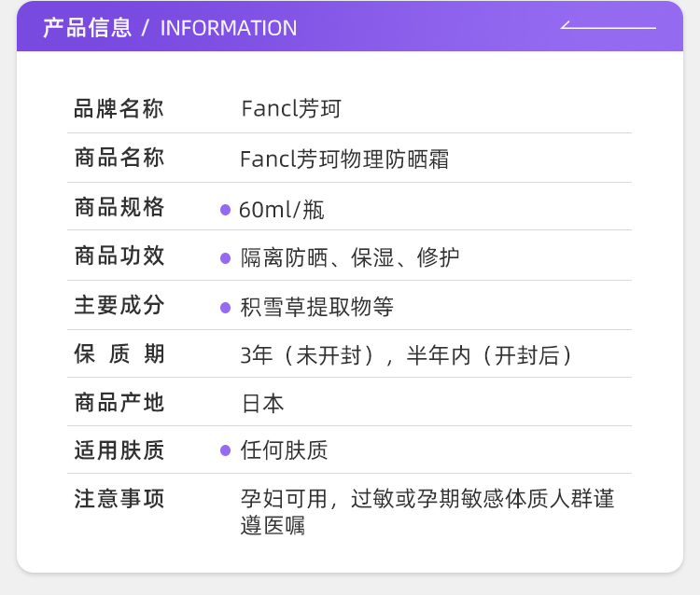Image resolution: width=700 pixels, height=595 pixels.
Task: Select the 60ml/瓶 specification text
Action: pos(282,210)
